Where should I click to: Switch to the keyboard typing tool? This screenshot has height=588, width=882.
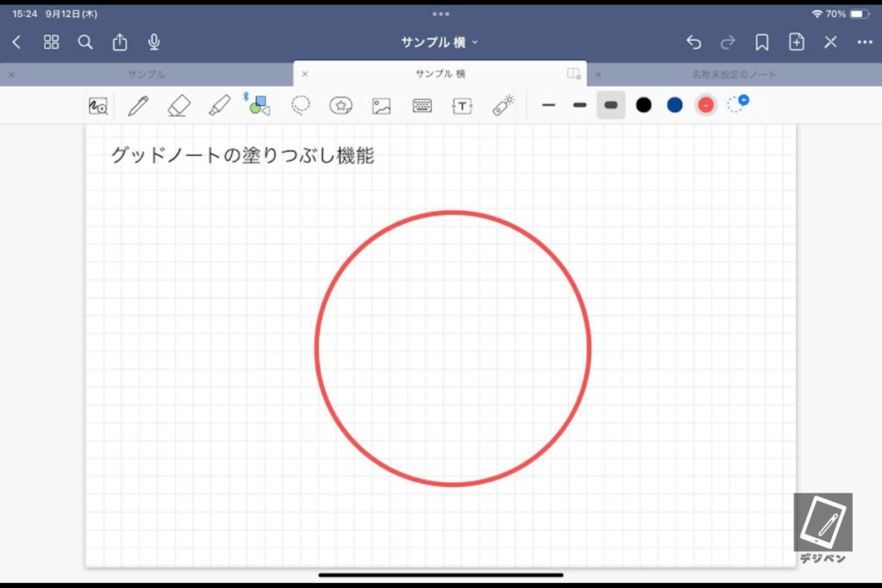422,106
